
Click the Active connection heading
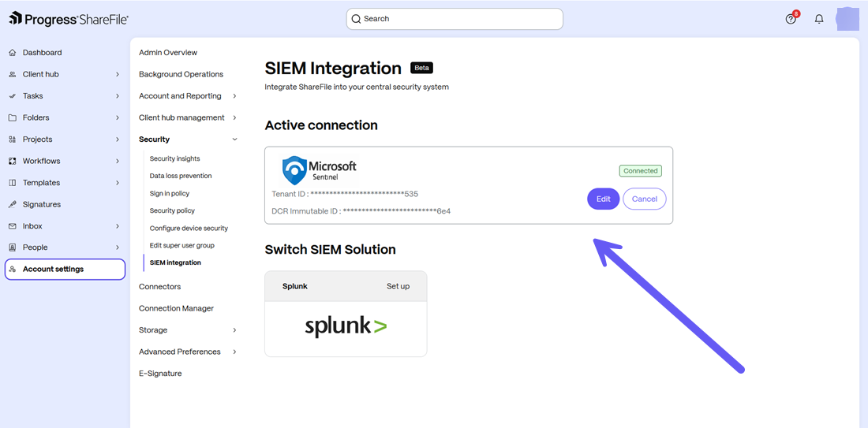point(321,125)
